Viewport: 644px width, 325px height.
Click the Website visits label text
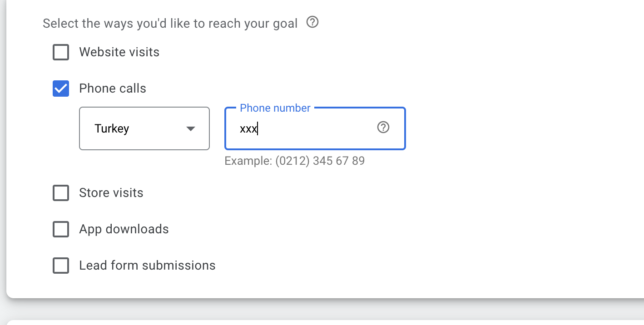pyautogui.click(x=119, y=52)
